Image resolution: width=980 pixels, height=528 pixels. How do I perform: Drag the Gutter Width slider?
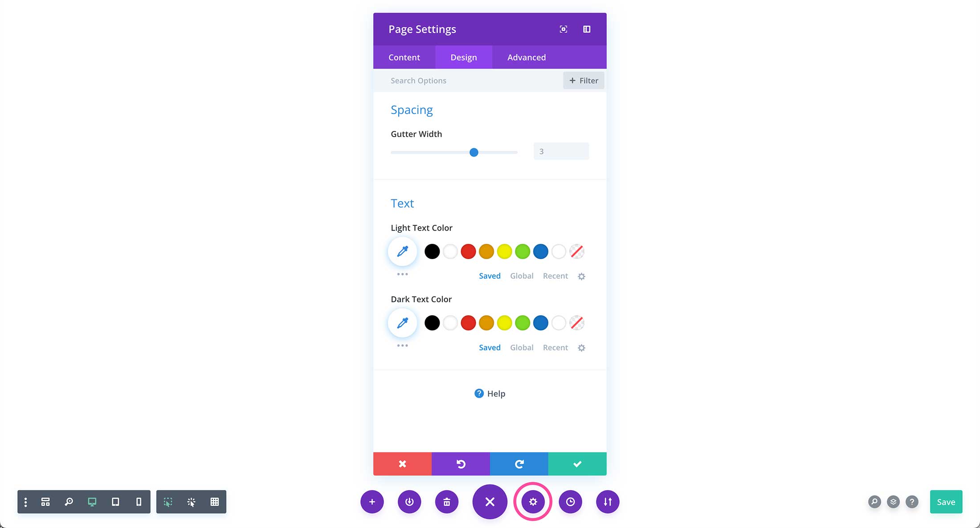click(x=474, y=152)
